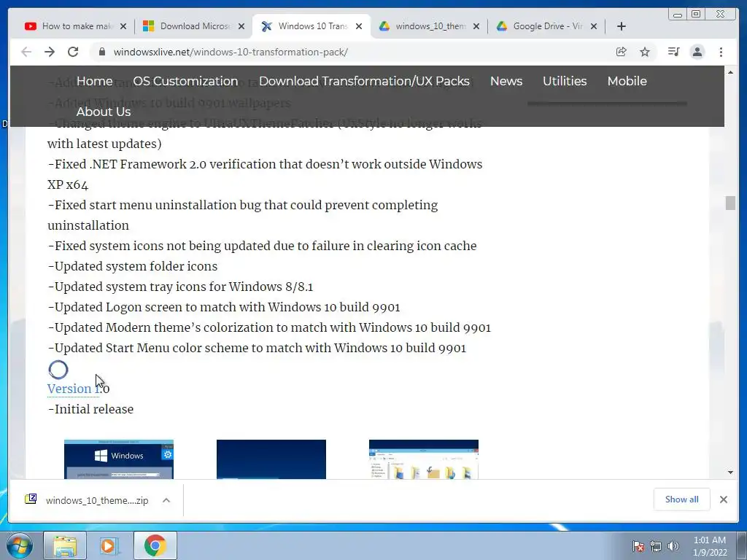Viewport: 747px width, 560px height.
Task: Click the address bar URL
Action: [231, 52]
